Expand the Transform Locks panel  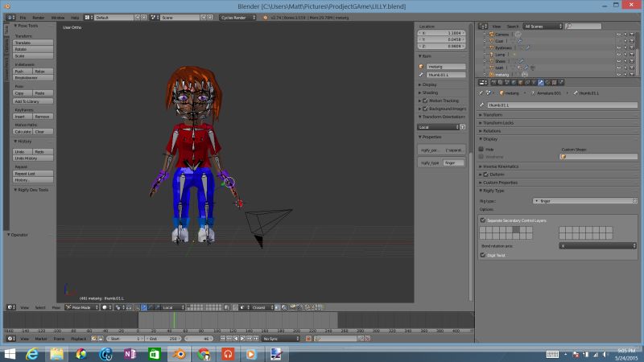point(497,123)
